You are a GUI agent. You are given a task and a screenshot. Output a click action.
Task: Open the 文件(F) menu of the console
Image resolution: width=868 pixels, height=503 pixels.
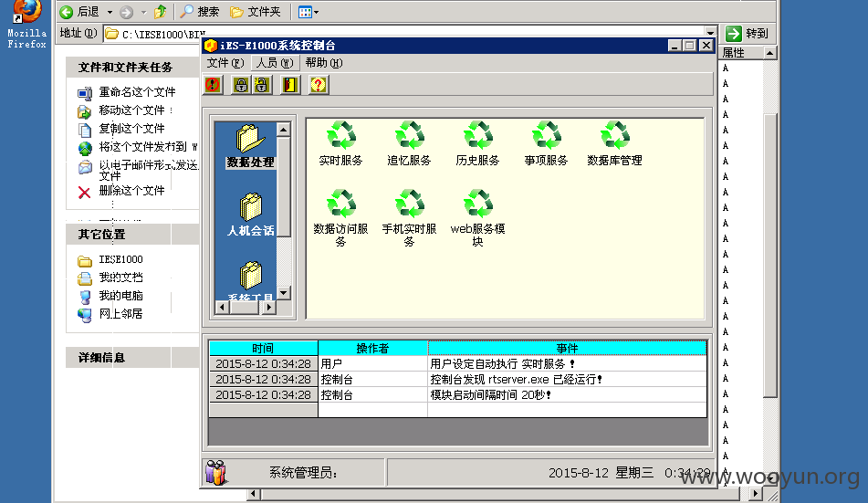[x=225, y=63]
